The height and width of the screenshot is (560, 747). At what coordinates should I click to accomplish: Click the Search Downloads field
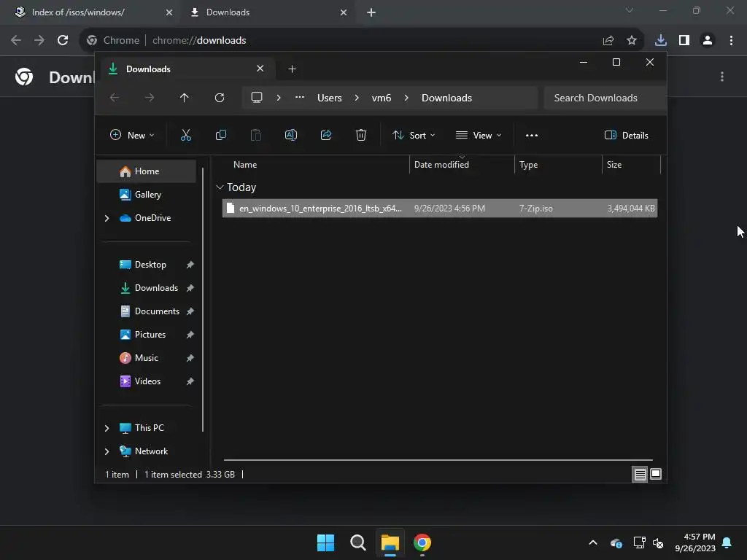605,98
